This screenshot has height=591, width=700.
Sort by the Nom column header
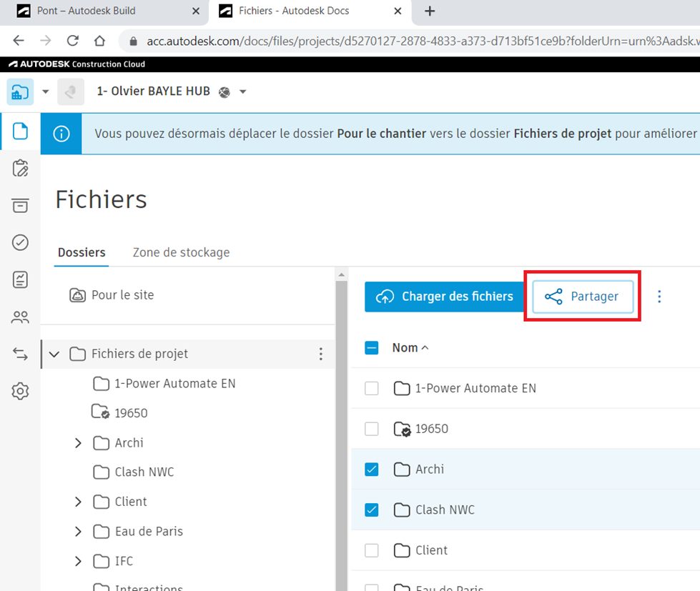410,347
